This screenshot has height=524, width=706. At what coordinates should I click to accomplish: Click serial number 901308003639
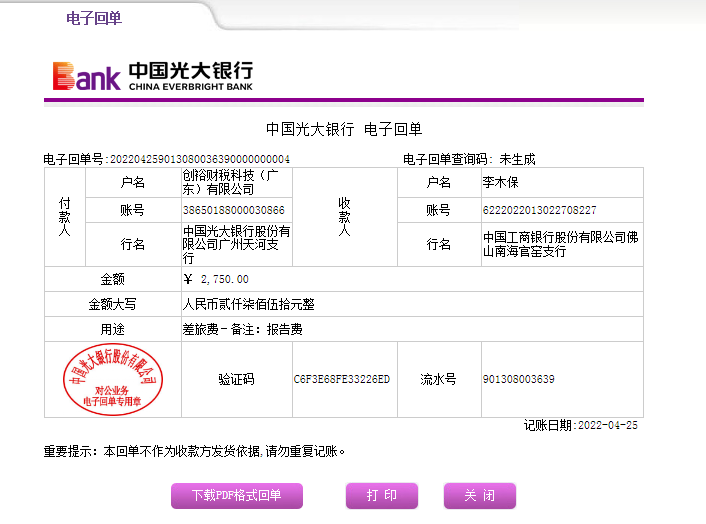[519, 379]
